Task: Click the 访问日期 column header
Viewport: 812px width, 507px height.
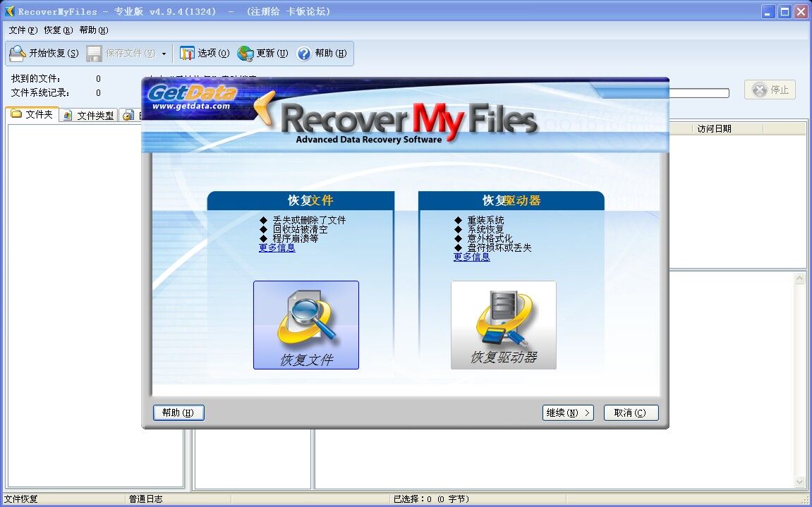Action: pyautogui.click(x=714, y=128)
